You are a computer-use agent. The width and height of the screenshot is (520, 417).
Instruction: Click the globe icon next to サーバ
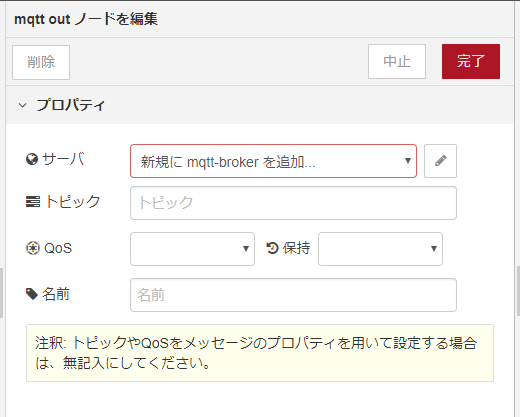pos(32,159)
